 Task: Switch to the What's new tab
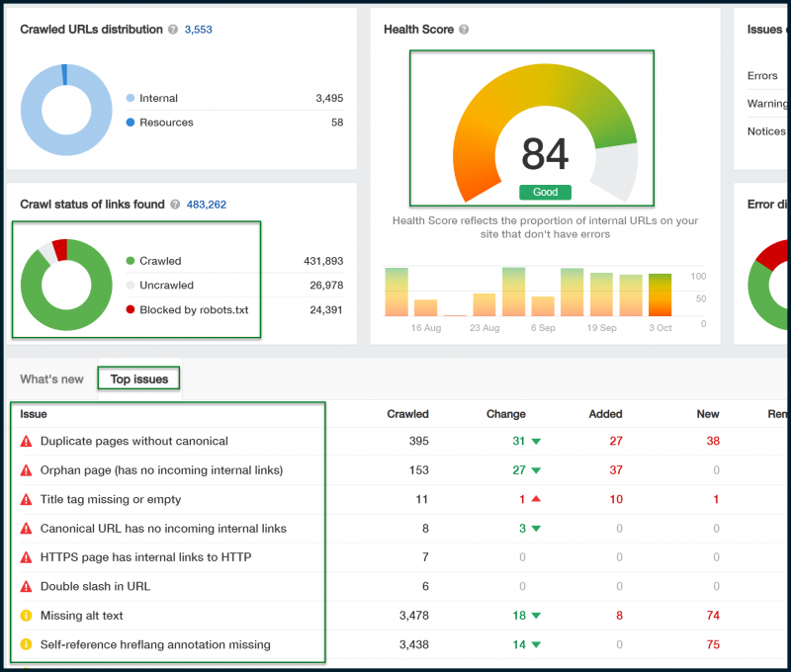(x=51, y=379)
